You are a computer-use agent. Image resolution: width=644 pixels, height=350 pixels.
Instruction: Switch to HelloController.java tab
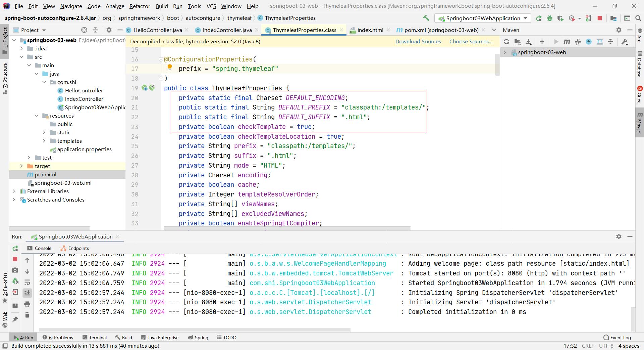tap(157, 30)
